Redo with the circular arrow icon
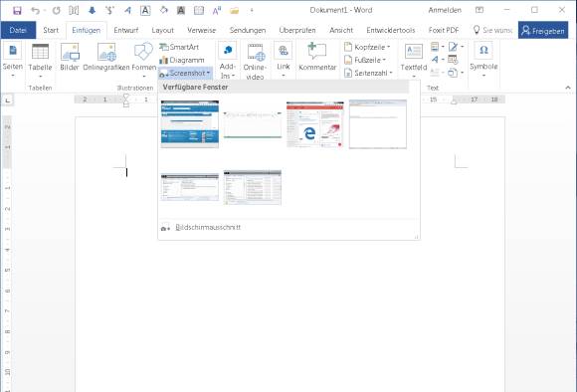This screenshot has height=392, width=577. (x=57, y=11)
